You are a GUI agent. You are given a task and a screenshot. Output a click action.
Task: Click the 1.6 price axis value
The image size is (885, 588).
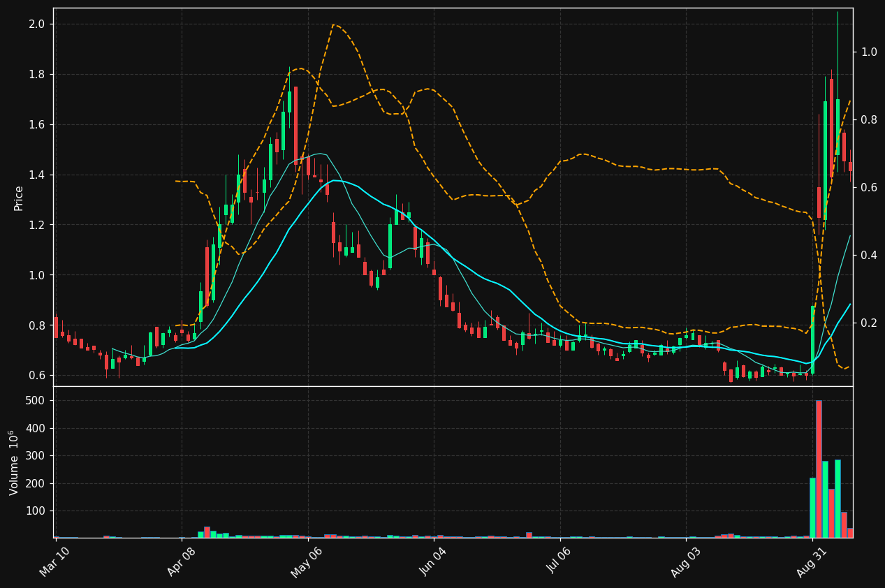37,125
